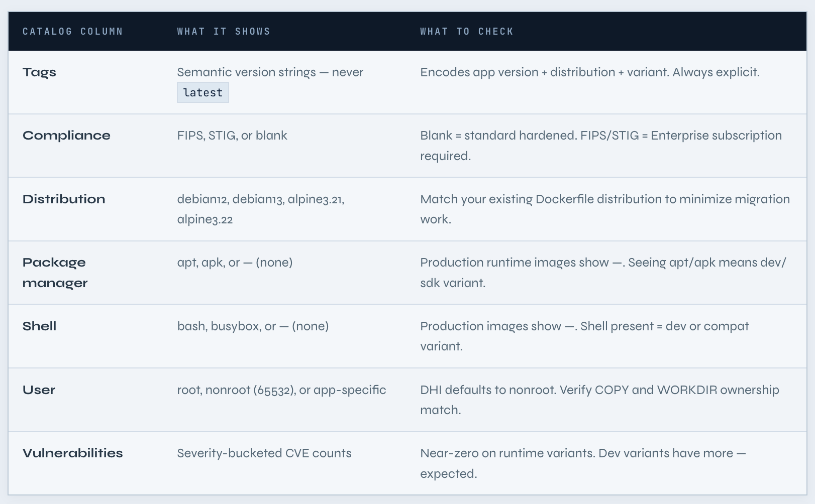Click the text about Enterprise subscription requirement
Viewport: 815px width, 504px height.
(x=601, y=146)
